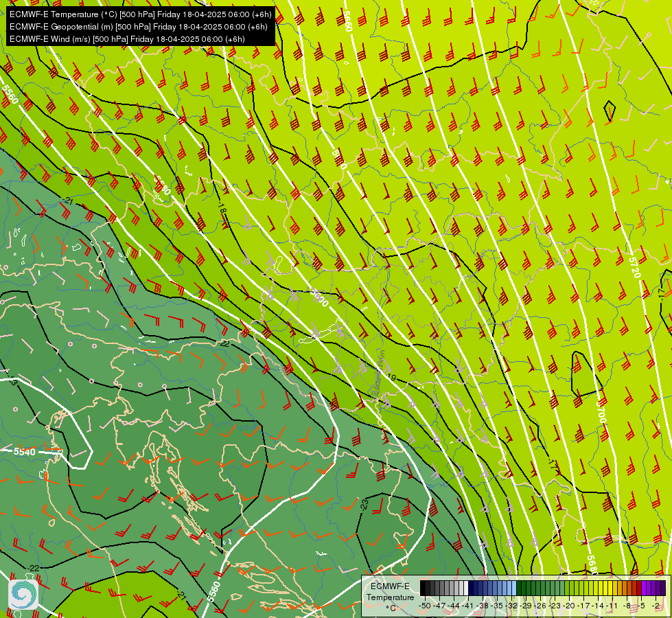This screenshot has height=618, width=672.
Task: Pick the darkest purple swatch at legend's end
Action: click(x=663, y=588)
